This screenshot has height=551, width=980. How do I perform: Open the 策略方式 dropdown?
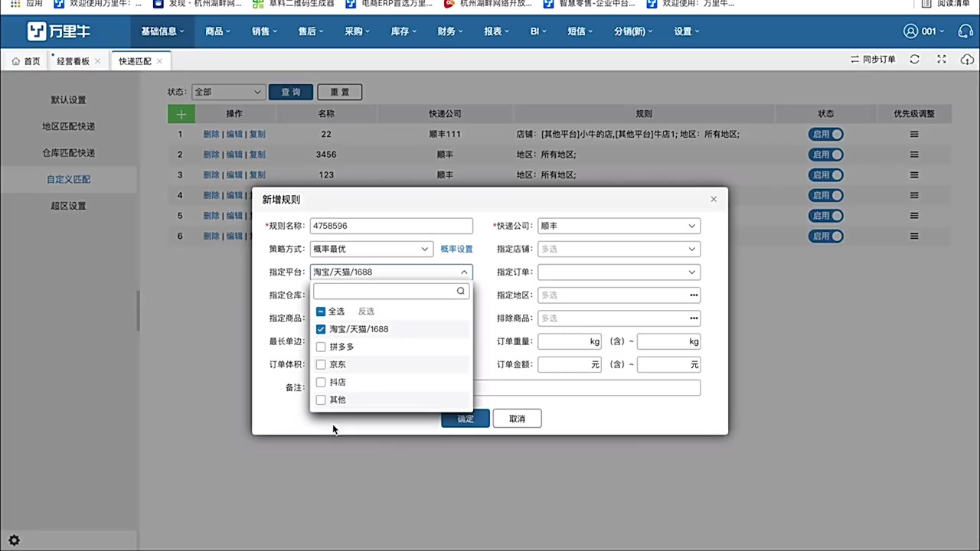371,249
